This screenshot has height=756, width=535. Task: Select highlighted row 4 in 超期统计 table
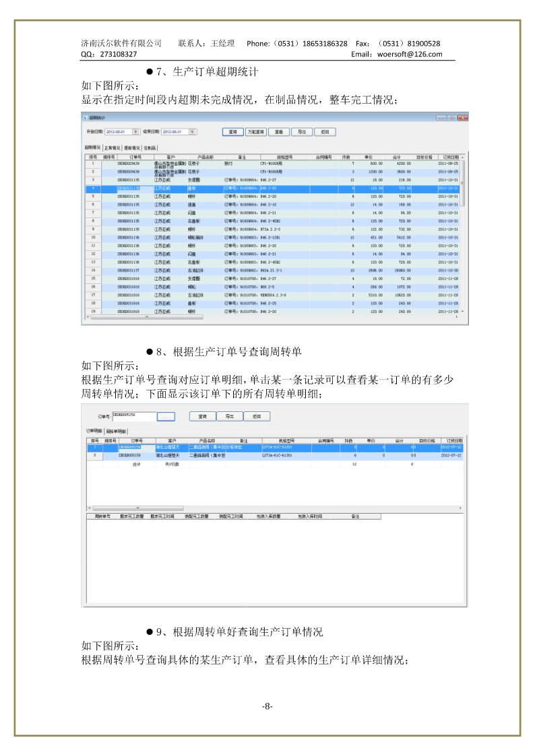pos(273,188)
